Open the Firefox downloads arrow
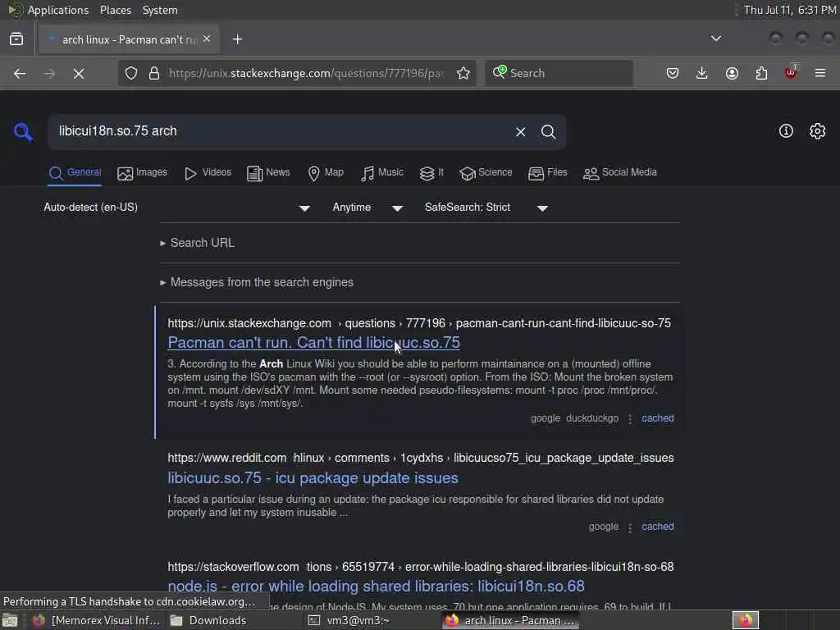This screenshot has height=630, width=840. pyautogui.click(x=702, y=73)
